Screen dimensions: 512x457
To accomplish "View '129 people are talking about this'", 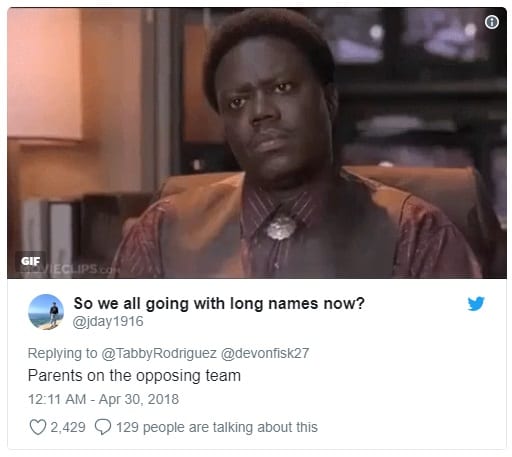I will pyautogui.click(x=217, y=427).
